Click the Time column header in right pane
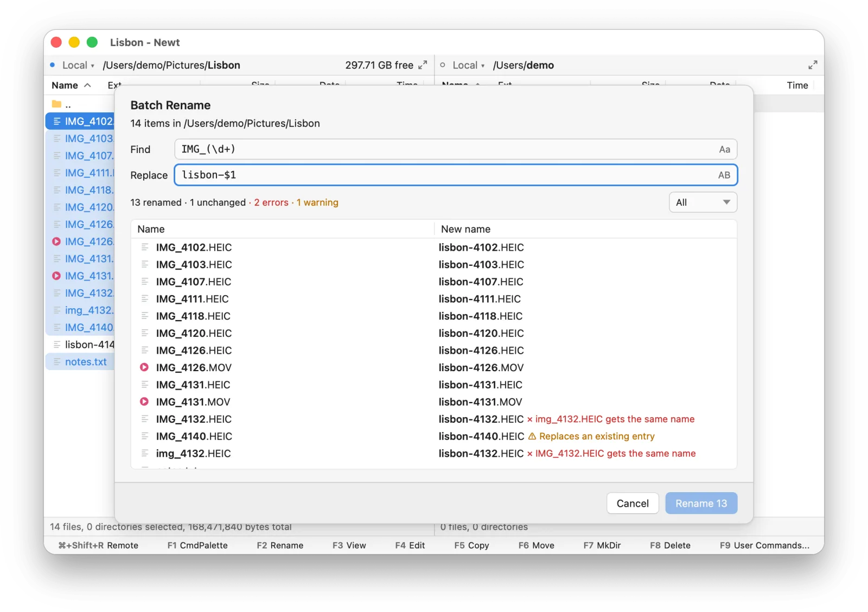Image resolution: width=868 pixels, height=612 pixels. click(797, 85)
